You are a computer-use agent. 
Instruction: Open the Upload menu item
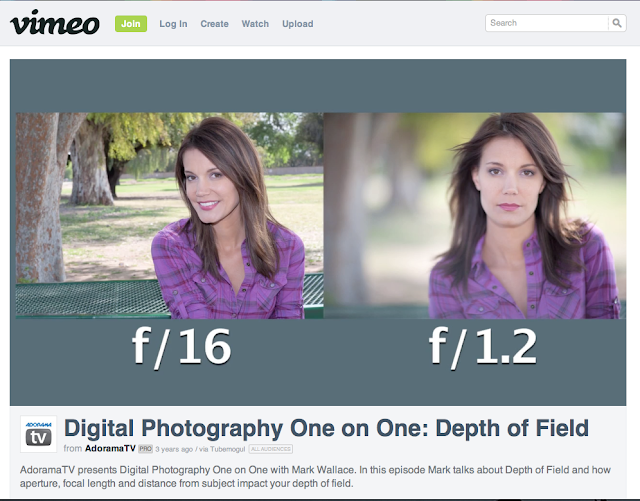coord(298,24)
